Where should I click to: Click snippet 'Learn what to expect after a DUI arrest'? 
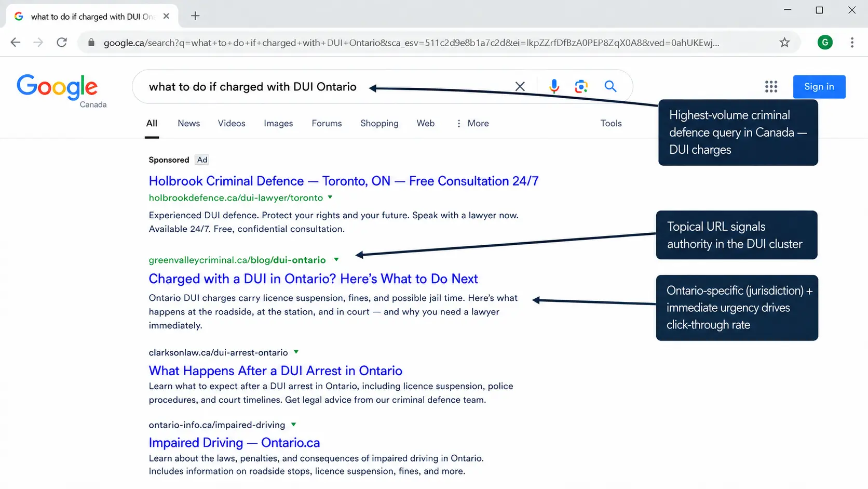coord(331,393)
